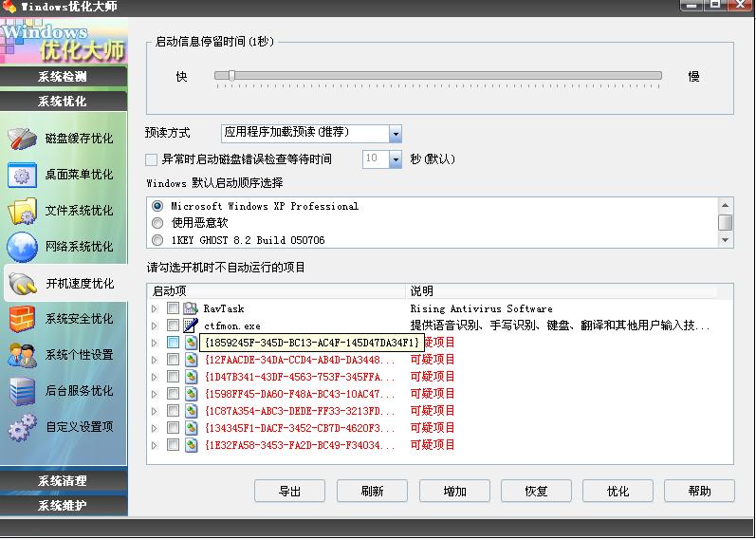
Task: Click icon of {1E32FA58-3453 startup item
Action: [192, 445]
